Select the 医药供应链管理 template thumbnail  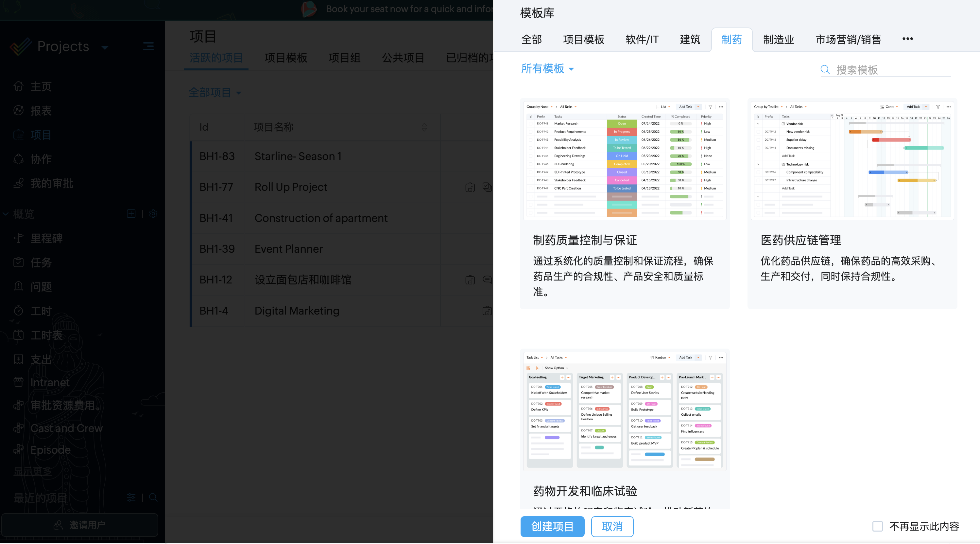[852, 160]
